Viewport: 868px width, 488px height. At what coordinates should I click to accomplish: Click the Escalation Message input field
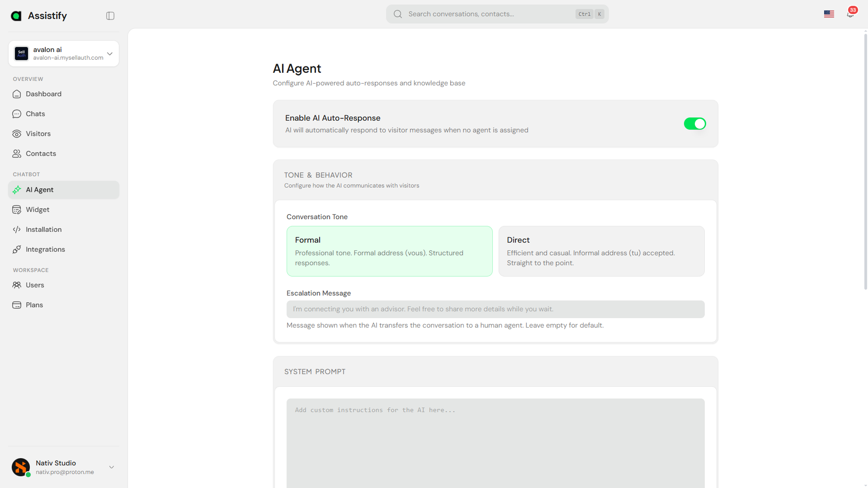tap(495, 309)
